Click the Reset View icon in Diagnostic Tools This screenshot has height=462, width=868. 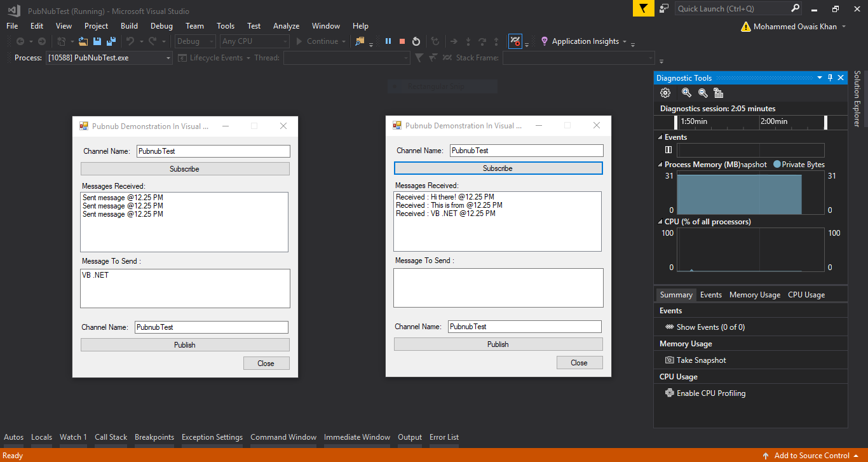[719, 93]
